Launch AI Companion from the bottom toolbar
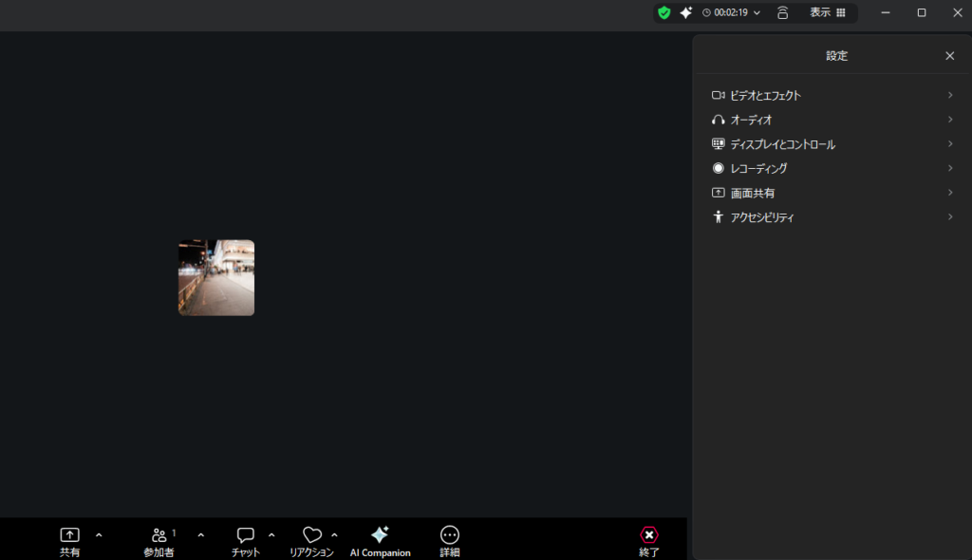 coord(380,535)
